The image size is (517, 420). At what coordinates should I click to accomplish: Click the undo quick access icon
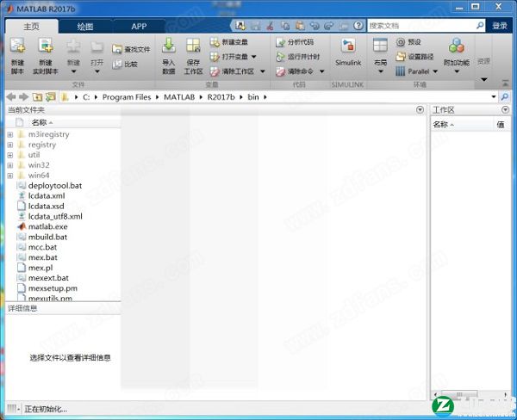[x=315, y=26]
